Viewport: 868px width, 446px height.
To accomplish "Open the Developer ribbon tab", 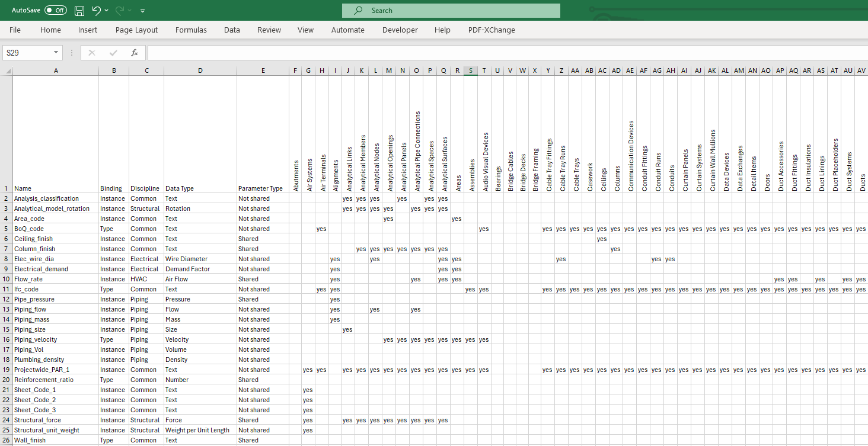I will coord(400,30).
